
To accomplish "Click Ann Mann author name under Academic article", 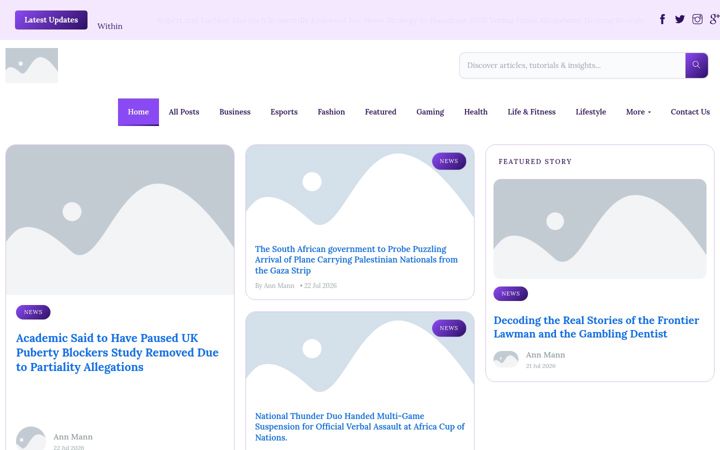I will (73, 437).
